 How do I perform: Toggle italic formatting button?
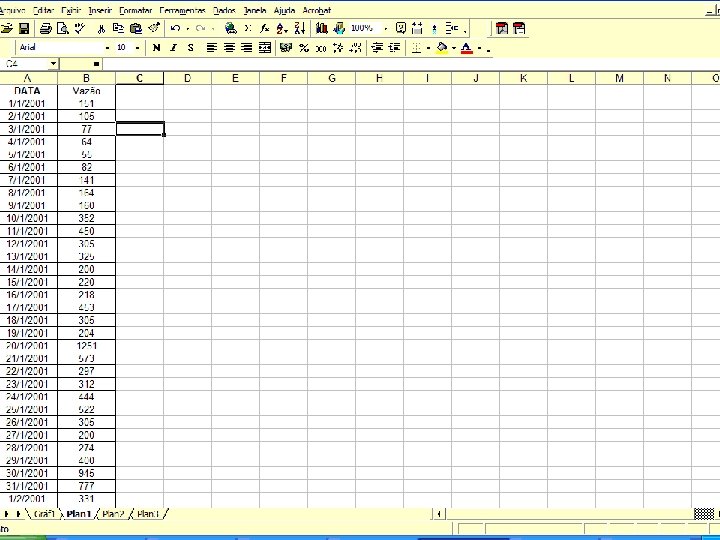point(173,48)
